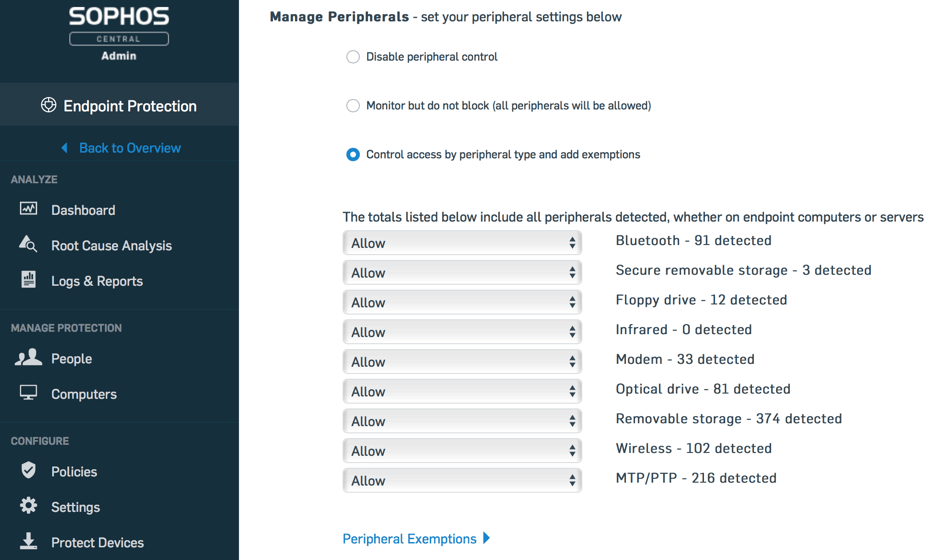Click the Computers monitor icon
943x560 pixels.
click(x=28, y=393)
